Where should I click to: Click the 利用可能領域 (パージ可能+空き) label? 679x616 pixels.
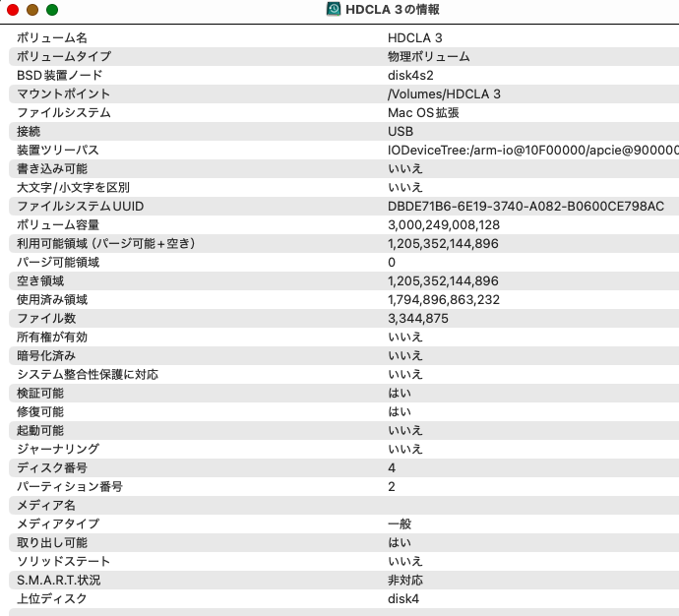[x=105, y=244]
